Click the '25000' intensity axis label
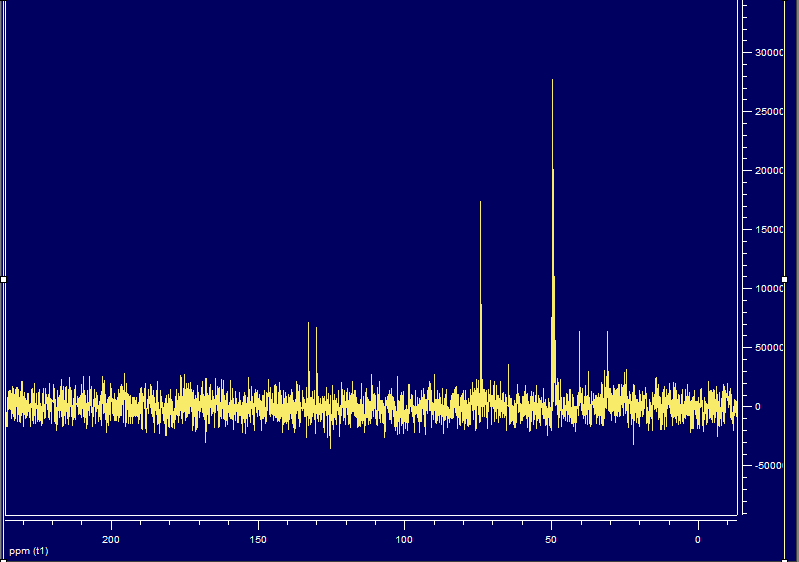The width and height of the screenshot is (799, 562). (769, 112)
